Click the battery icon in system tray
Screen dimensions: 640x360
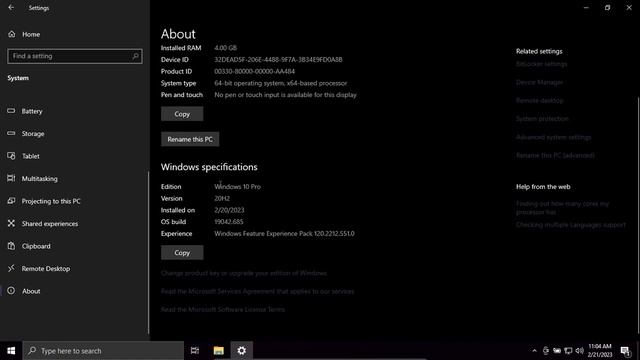[x=557, y=351]
